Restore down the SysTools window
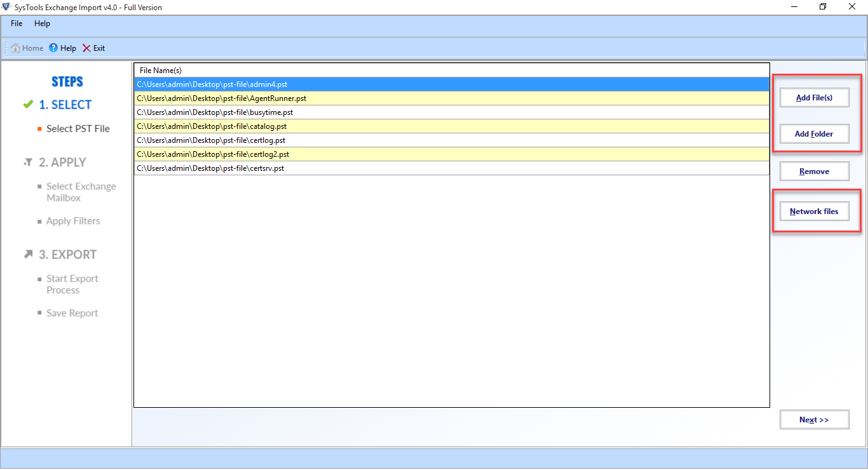 point(824,7)
